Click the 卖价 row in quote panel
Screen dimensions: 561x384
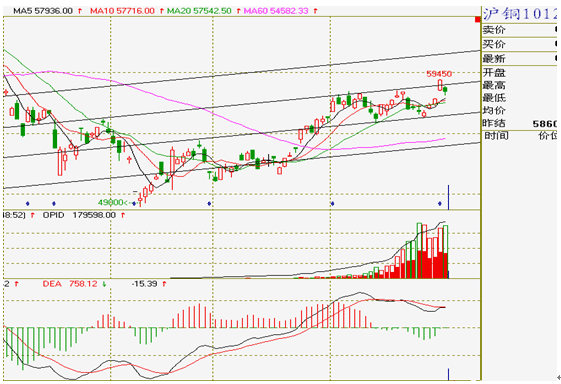(x=520, y=30)
